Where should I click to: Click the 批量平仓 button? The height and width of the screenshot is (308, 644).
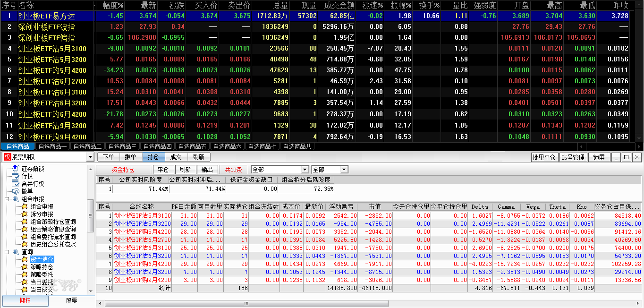(x=544, y=157)
